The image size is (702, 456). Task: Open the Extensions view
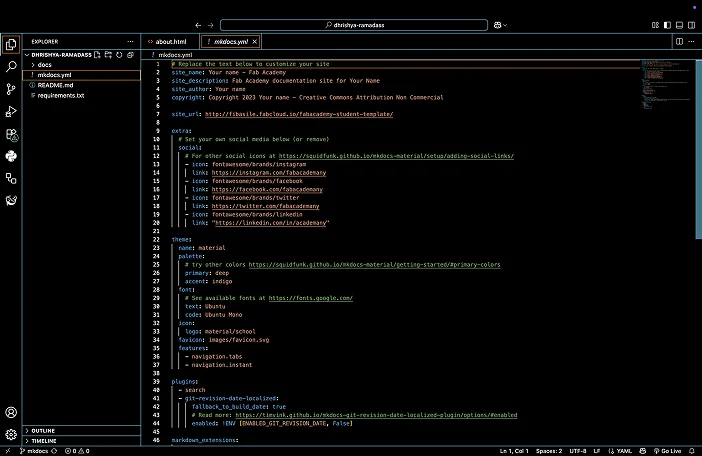11,135
